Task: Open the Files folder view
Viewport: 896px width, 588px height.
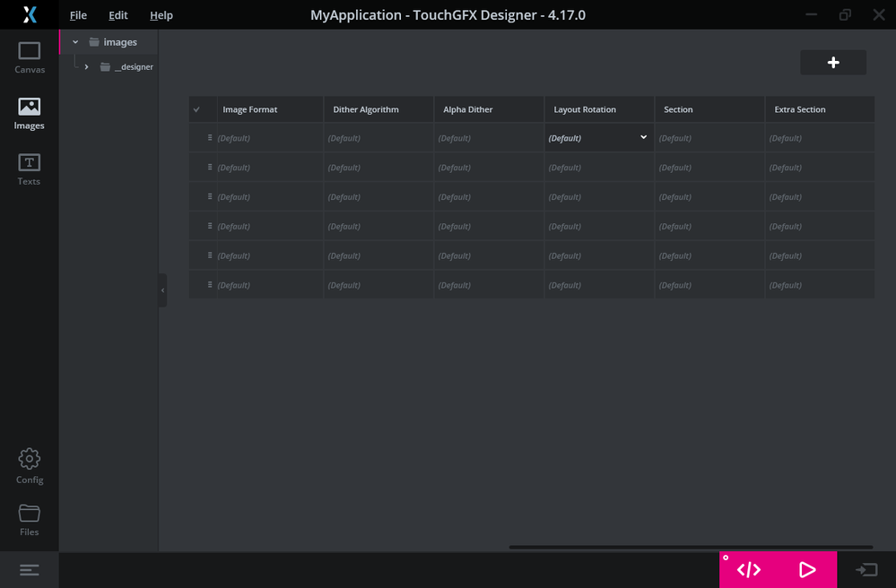Action: point(29,520)
